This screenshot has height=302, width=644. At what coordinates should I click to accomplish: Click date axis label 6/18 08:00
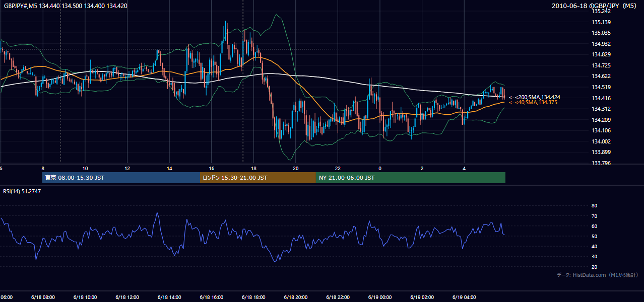[43, 297]
